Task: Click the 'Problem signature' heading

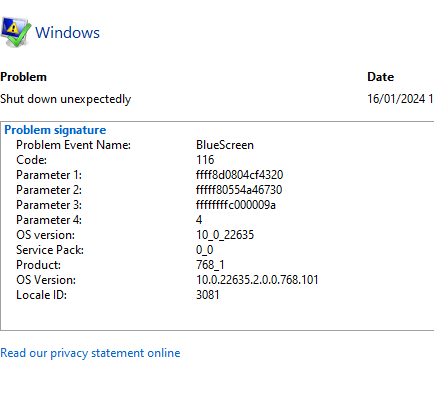Action: pyautogui.click(x=55, y=130)
